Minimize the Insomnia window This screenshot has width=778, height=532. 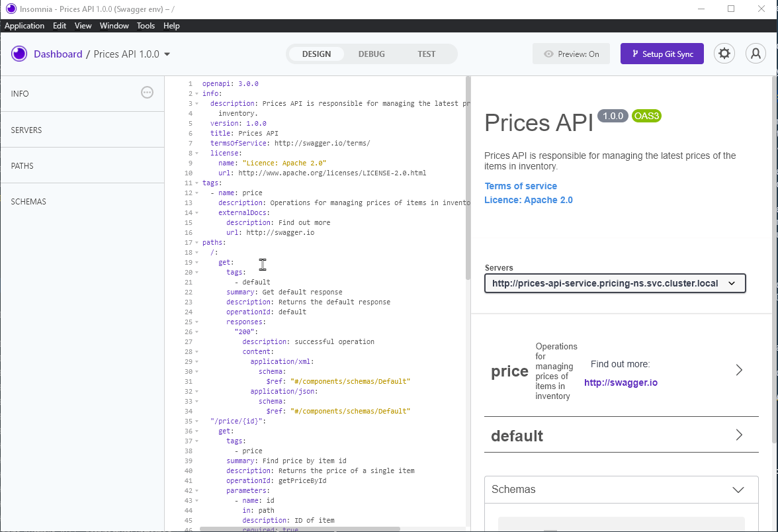click(x=701, y=9)
